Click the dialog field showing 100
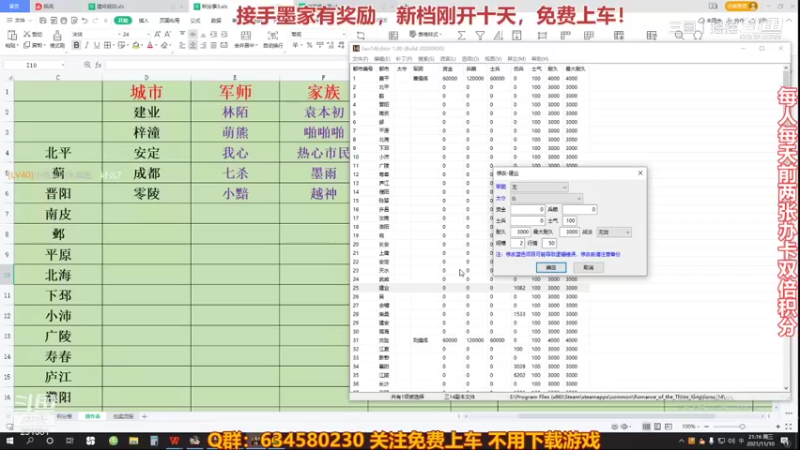 [569, 221]
